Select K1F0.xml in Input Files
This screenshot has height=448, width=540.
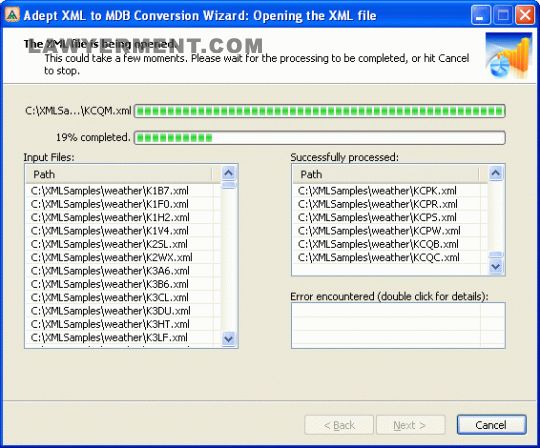pos(110,204)
